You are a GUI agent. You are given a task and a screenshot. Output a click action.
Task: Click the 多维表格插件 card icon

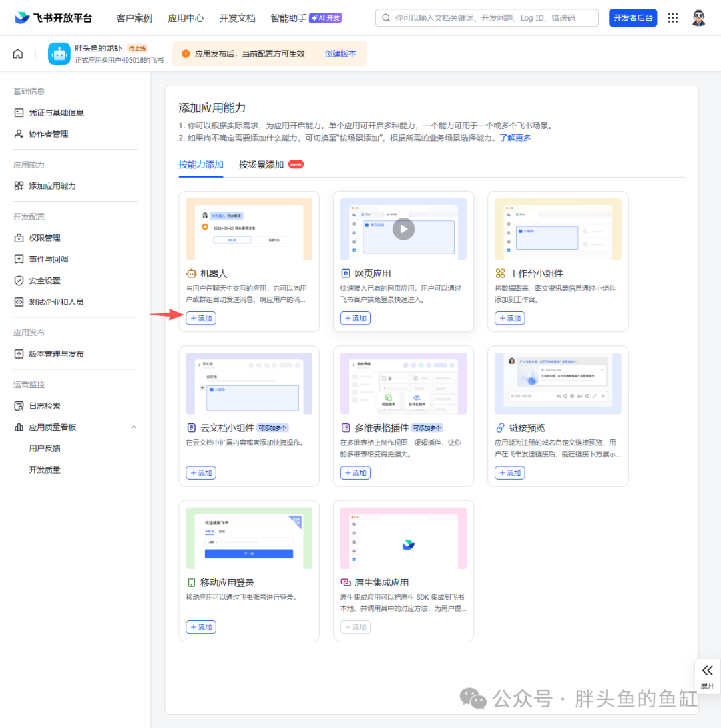point(346,427)
